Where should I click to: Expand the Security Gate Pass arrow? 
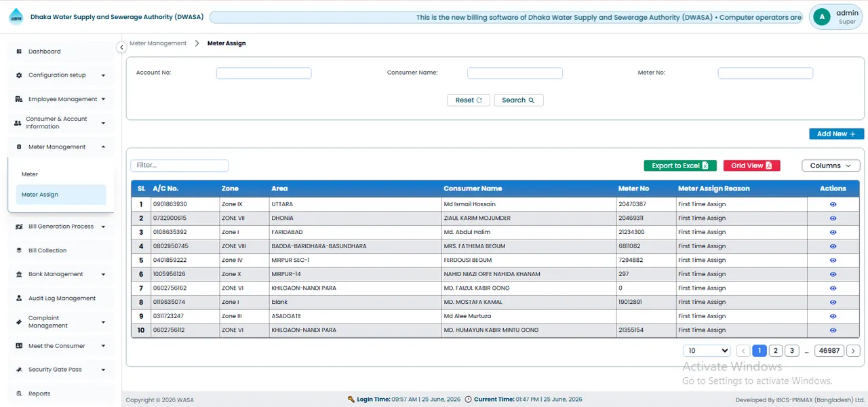[x=103, y=370]
